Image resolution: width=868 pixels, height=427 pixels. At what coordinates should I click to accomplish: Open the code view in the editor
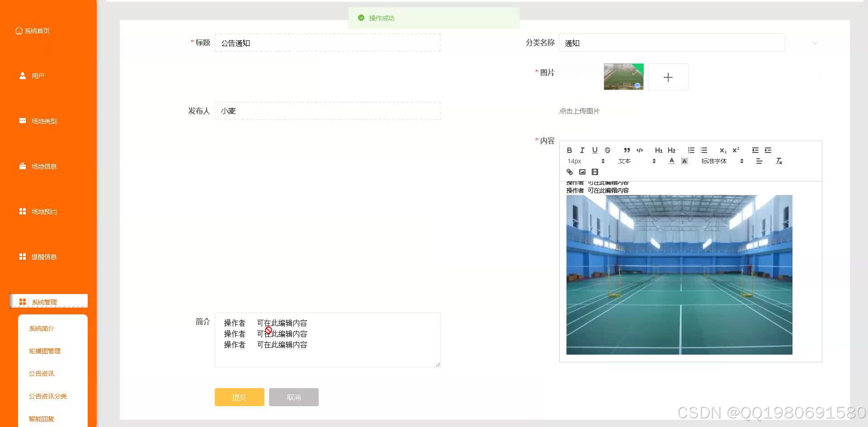pyautogui.click(x=639, y=150)
